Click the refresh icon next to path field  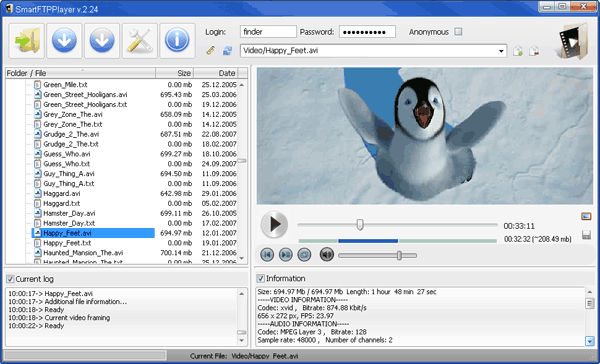point(227,51)
